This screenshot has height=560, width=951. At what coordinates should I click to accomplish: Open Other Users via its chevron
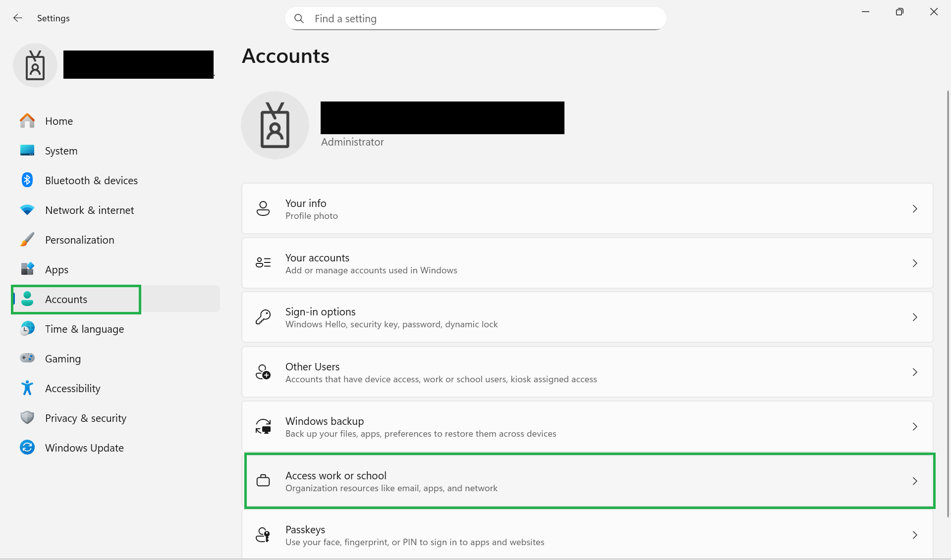click(915, 372)
